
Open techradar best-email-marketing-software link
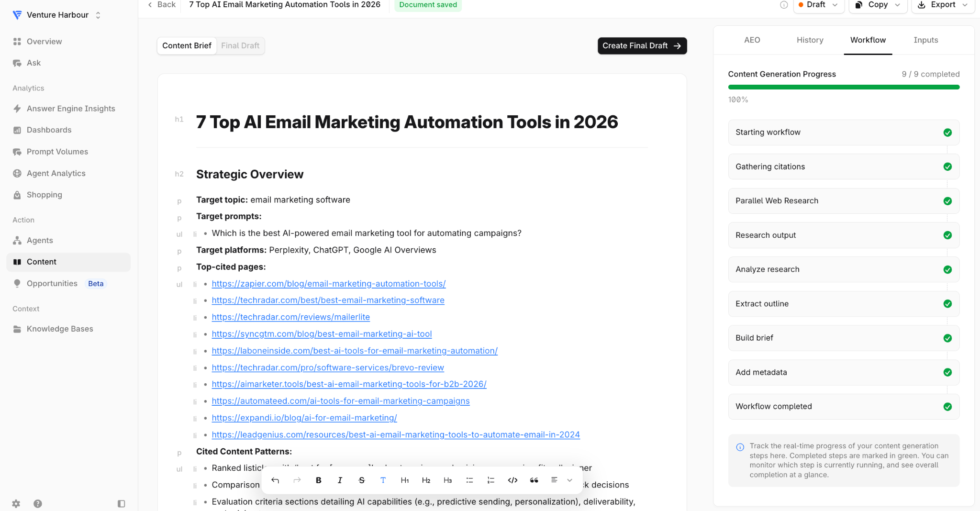click(x=328, y=300)
